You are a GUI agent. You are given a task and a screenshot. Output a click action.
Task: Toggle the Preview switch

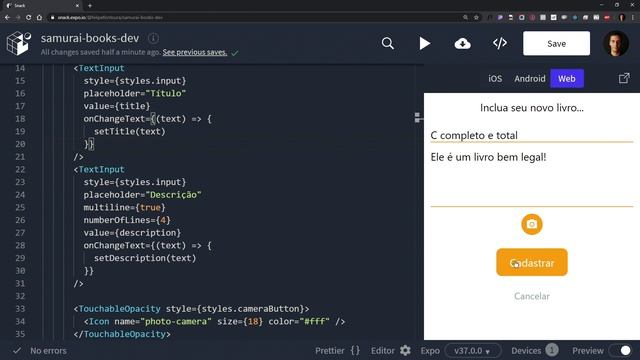click(620, 351)
